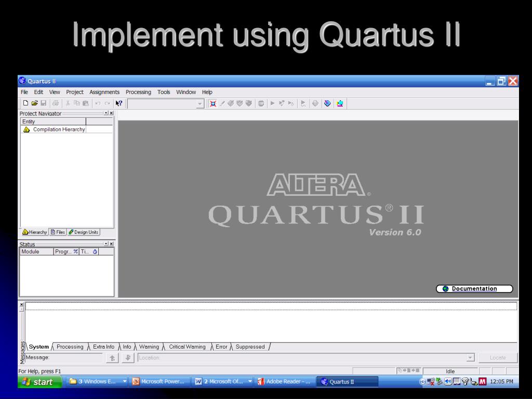Click the previous message up arrow button

(x=112, y=357)
